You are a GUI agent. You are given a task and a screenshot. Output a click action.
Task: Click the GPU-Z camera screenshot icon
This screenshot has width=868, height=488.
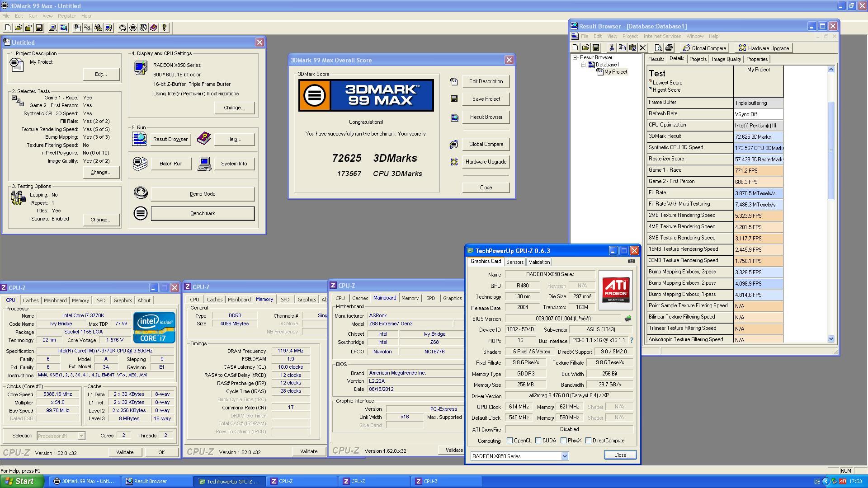point(632,261)
